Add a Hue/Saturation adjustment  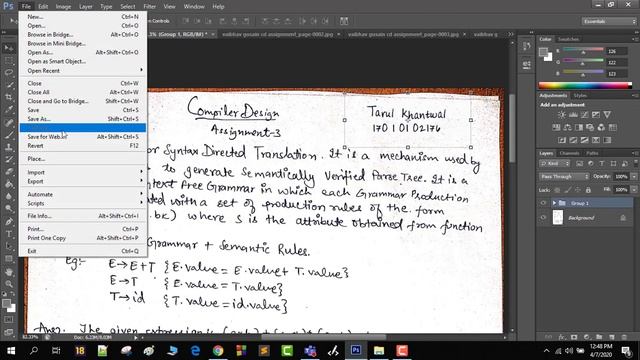click(x=556, y=128)
